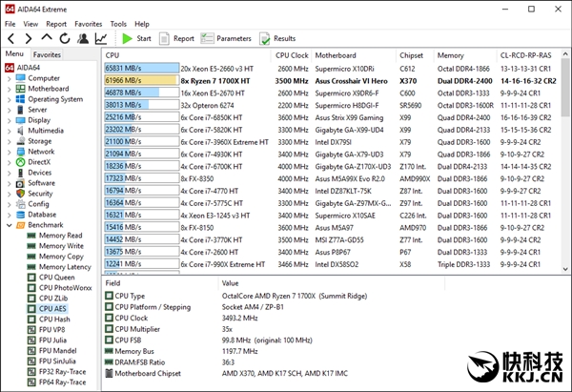
Task: Select the DirectX icon in tree
Action: (20, 162)
